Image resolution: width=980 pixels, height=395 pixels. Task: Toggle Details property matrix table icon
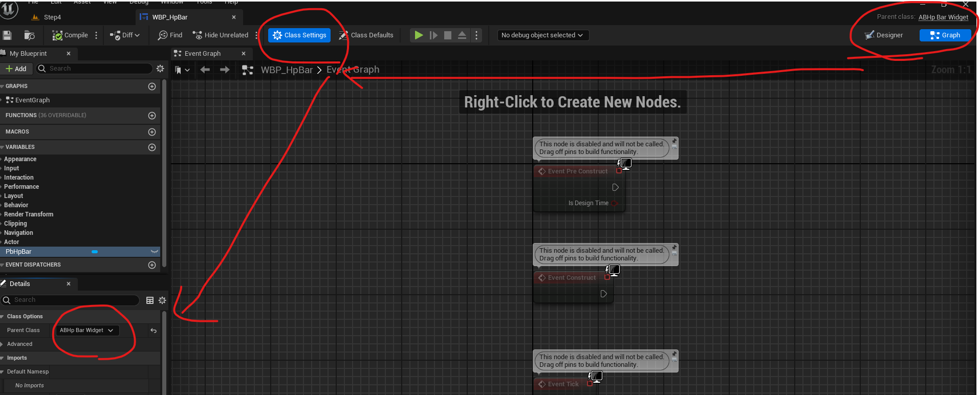coord(150,300)
